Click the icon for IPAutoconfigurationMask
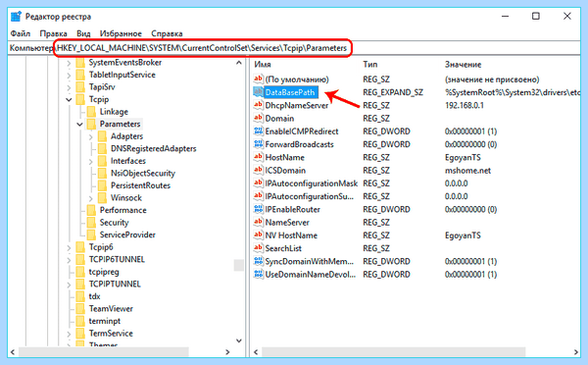The image size is (588, 365). 258,183
